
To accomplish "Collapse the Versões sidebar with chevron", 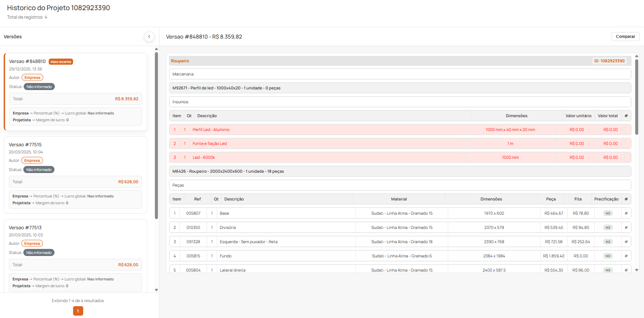I will [x=149, y=37].
